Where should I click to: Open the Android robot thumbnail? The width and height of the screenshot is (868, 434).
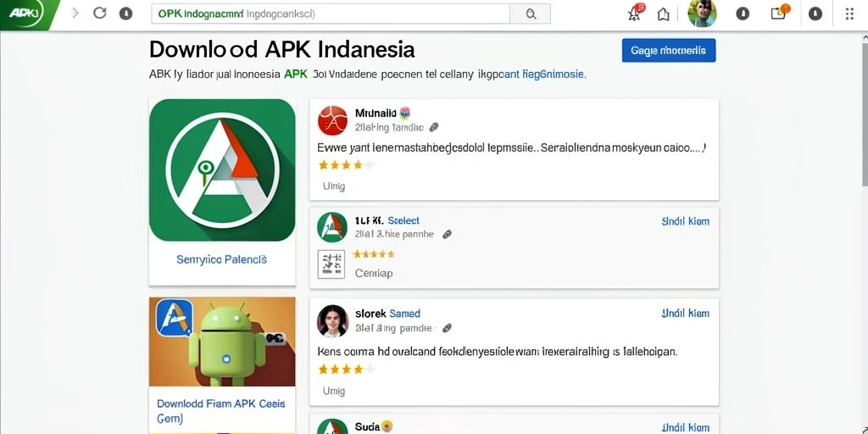click(x=222, y=341)
